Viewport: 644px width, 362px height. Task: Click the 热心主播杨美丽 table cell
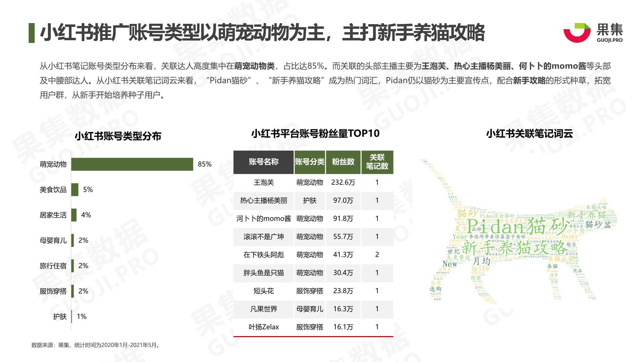coord(264,201)
